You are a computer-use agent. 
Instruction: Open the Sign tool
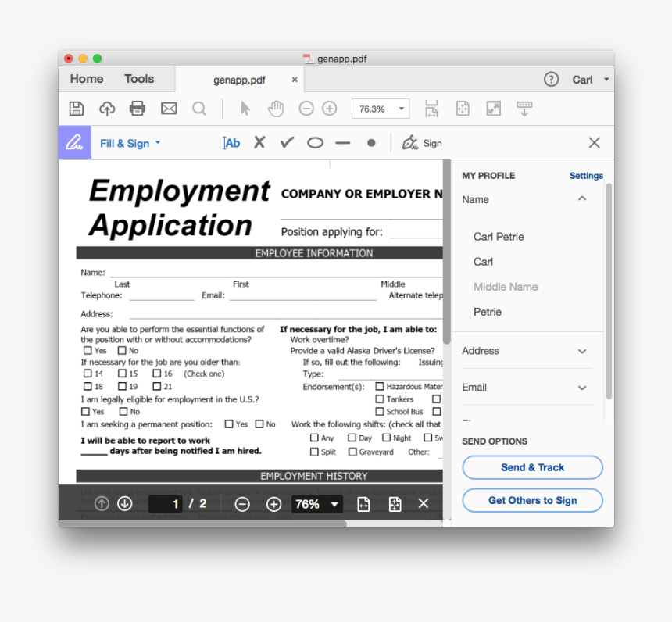pos(421,143)
